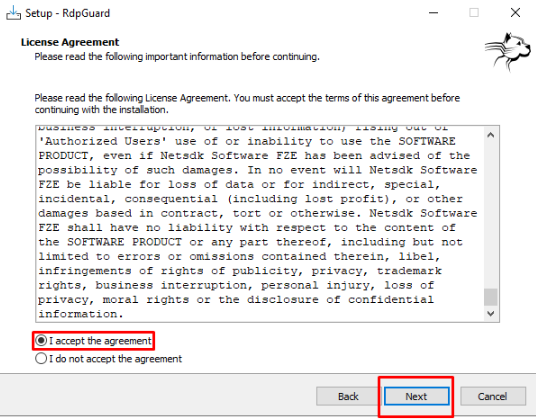Click the license scrollbar thumb
Image resolution: width=536 pixels, height=420 pixels.
[x=491, y=297]
